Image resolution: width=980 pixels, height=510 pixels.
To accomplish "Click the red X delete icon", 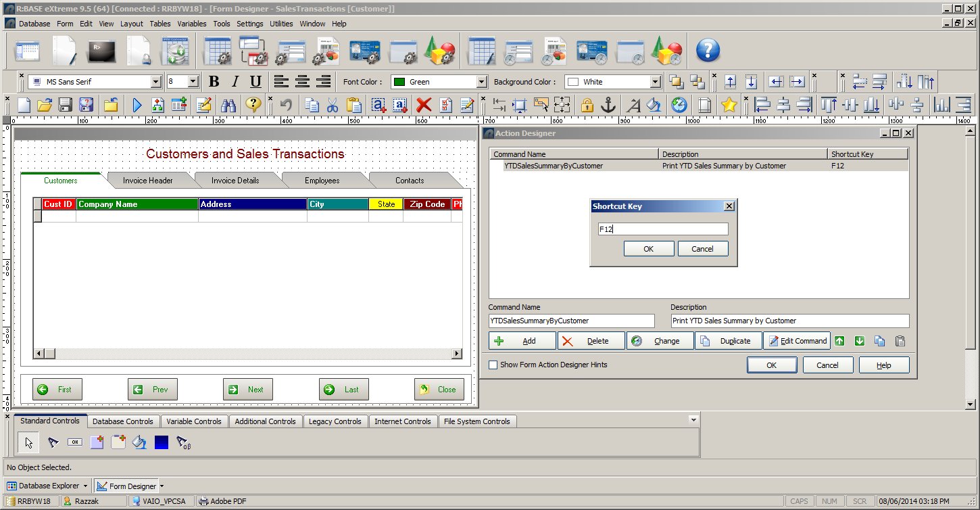I will [424, 105].
